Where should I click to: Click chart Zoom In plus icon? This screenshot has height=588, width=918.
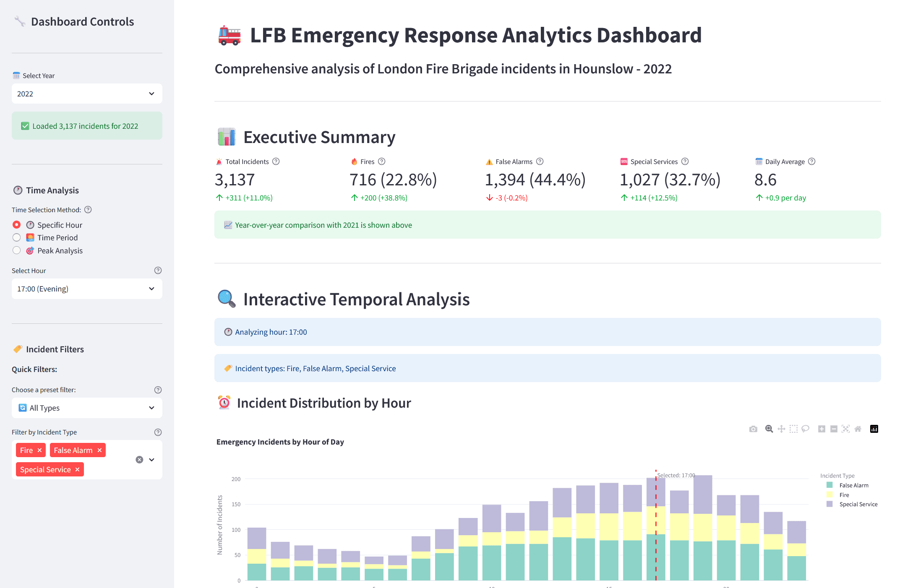pyautogui.click(x=822, y=429)
